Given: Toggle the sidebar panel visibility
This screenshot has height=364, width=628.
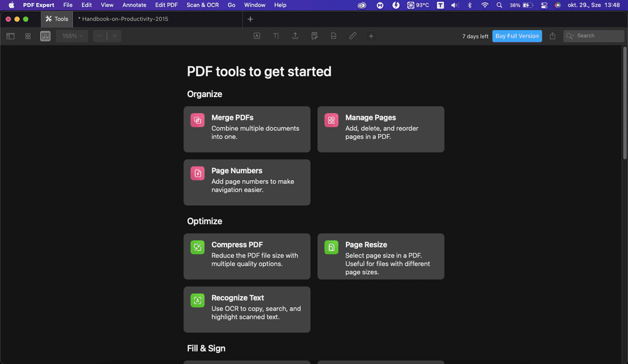Looking at the screenshot, I should 10,36.
